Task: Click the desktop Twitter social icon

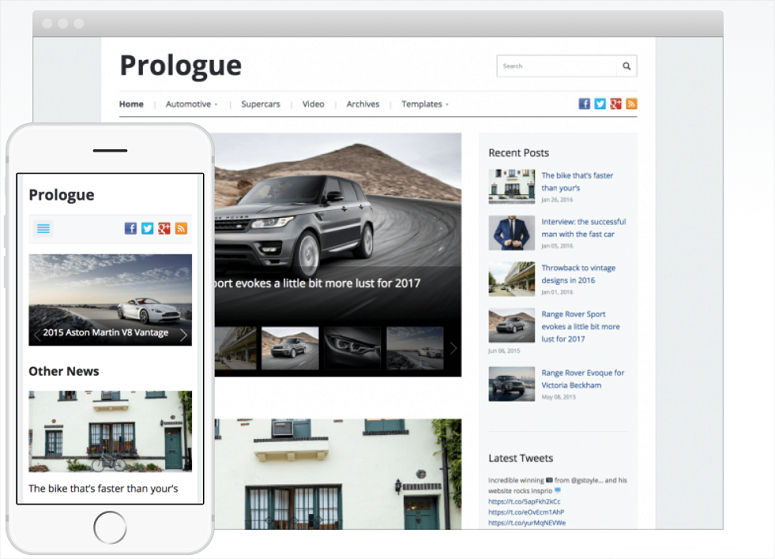Action: point(600,104)
